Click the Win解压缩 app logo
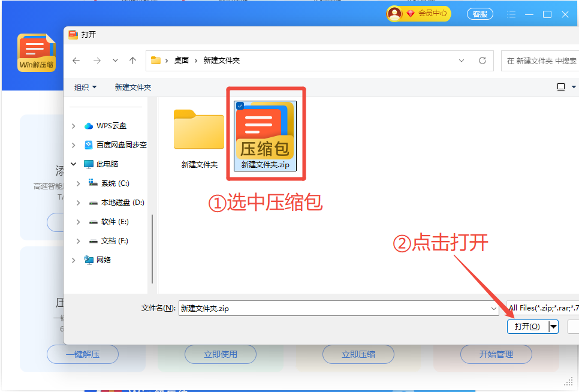This screenshot has width=579, height=392. (x=37, y=53)
